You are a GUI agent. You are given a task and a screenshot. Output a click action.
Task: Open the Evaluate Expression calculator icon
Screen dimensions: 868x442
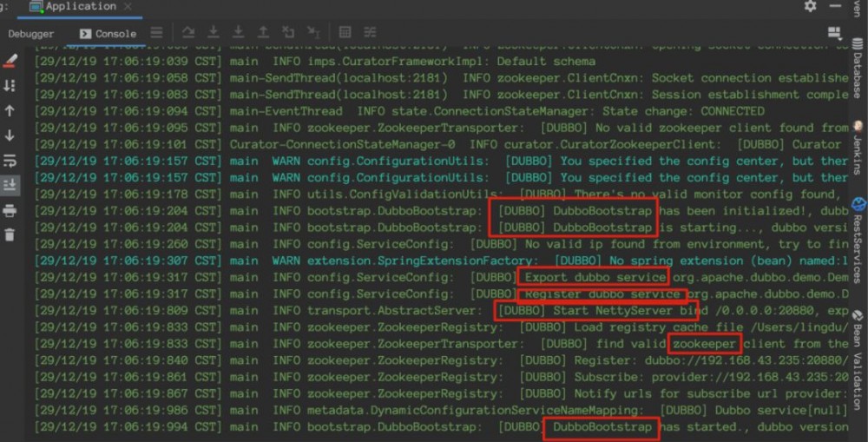click(345, 33)
